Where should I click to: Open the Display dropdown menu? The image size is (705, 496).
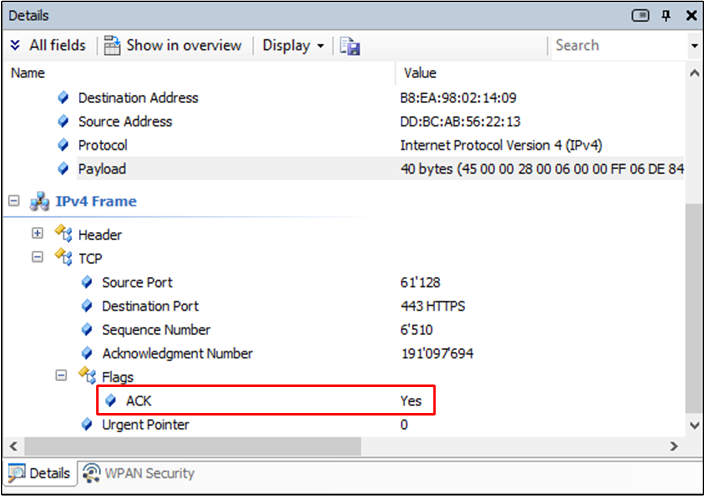pyautogui.click(x=293, y=46)
